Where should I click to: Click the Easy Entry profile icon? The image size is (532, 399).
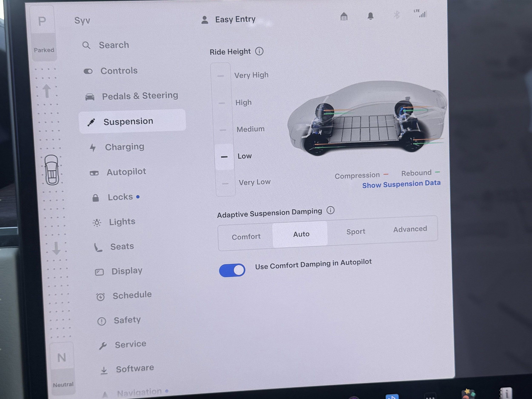tap(205, 20)
